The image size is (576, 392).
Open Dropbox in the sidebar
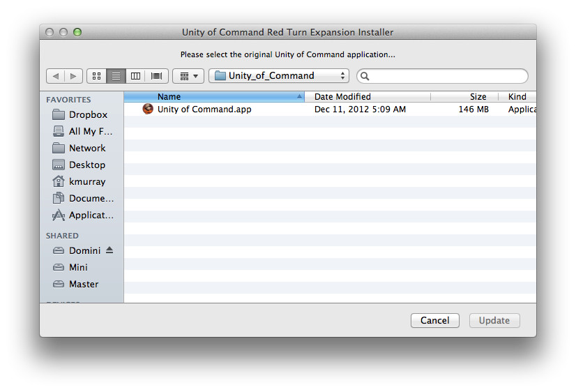82,114
